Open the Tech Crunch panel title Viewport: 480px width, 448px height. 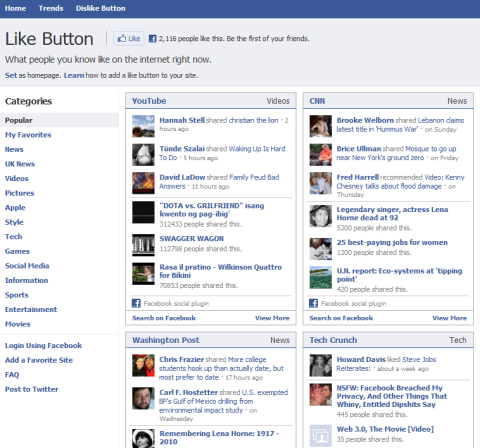click(333, 340)
